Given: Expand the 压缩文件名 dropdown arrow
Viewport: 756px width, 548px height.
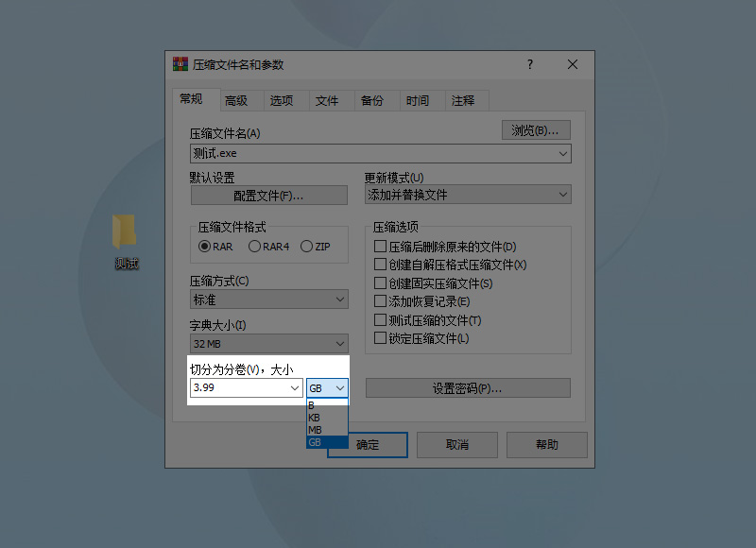Looking at the screenshot, I should 562,154.
